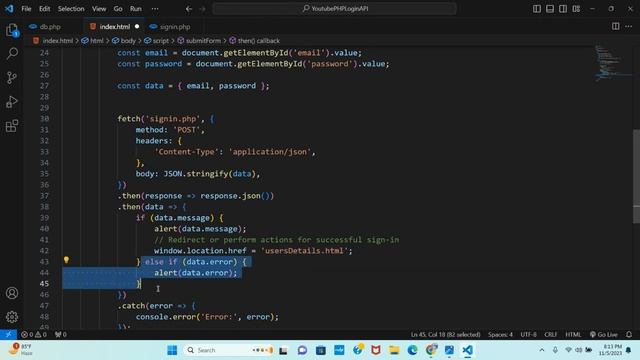
Task: Click the VS Code taskbar icon
Action: (468, 350)
